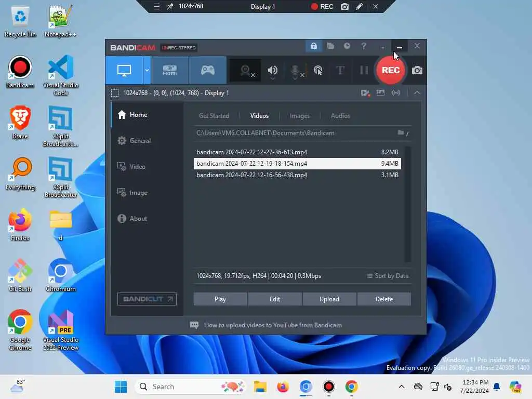Open File Explorer from taskbar

pyautogui.click(x=260, y=387)
